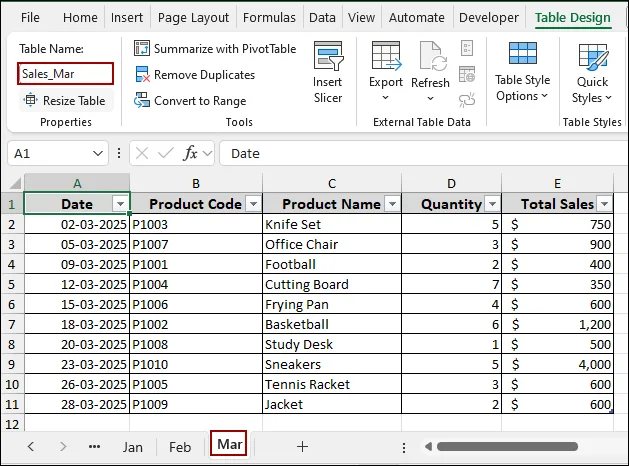Select the Total Sales cell showing 1,200

[558, 324]
